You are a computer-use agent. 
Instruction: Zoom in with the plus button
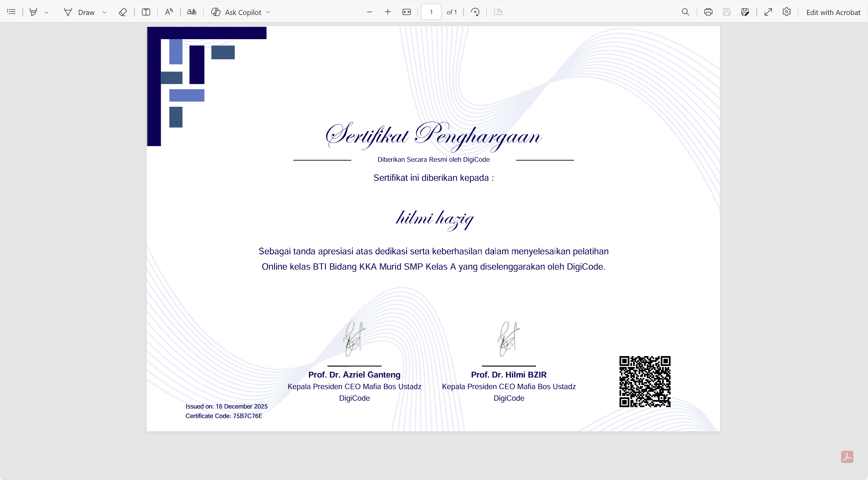(388, 12)
